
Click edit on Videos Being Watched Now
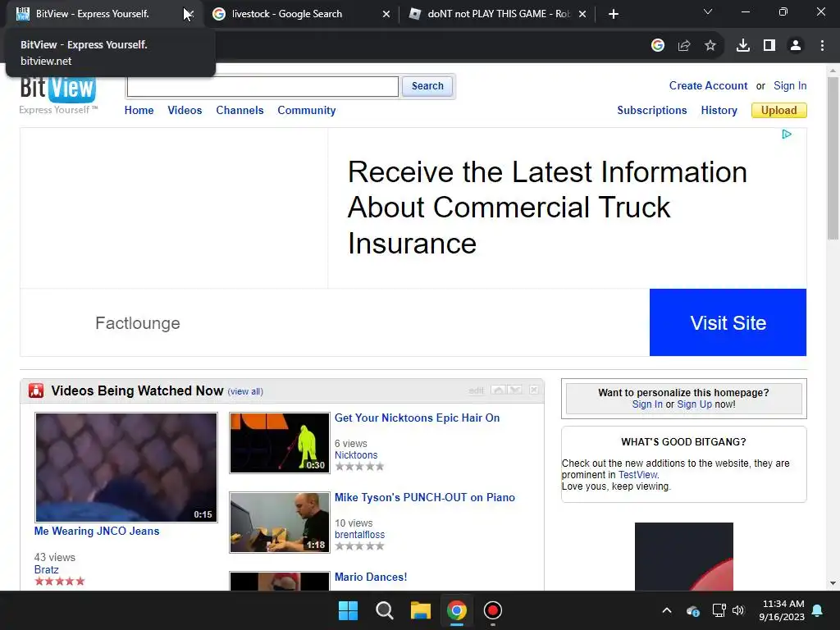pyautogui.click(x=477, y=390)
